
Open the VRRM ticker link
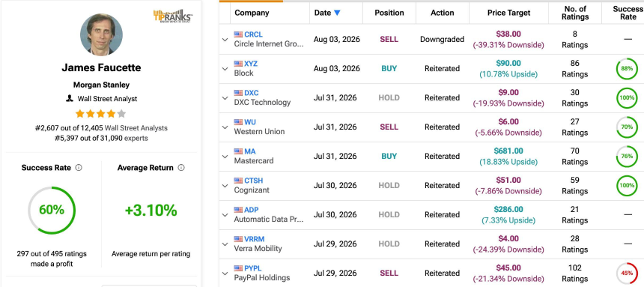coord(255,239)
